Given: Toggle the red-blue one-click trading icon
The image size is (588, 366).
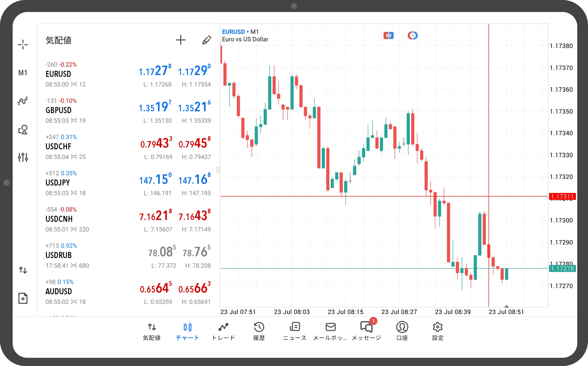Looking at the screenshot, I should point(388,36).
